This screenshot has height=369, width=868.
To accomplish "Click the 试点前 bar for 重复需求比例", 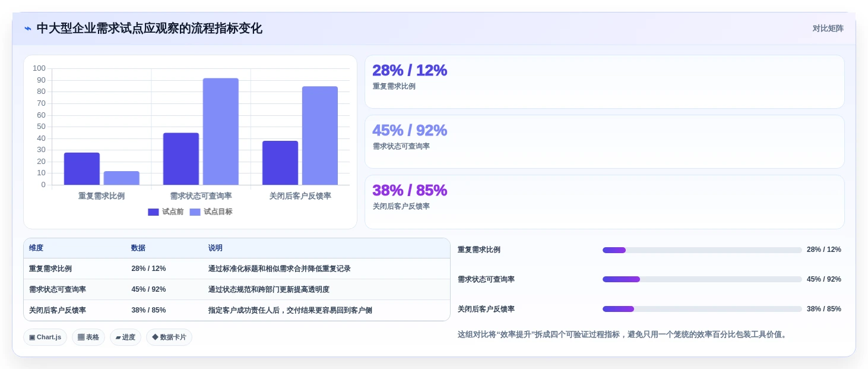I will click(x=82, y=169).
